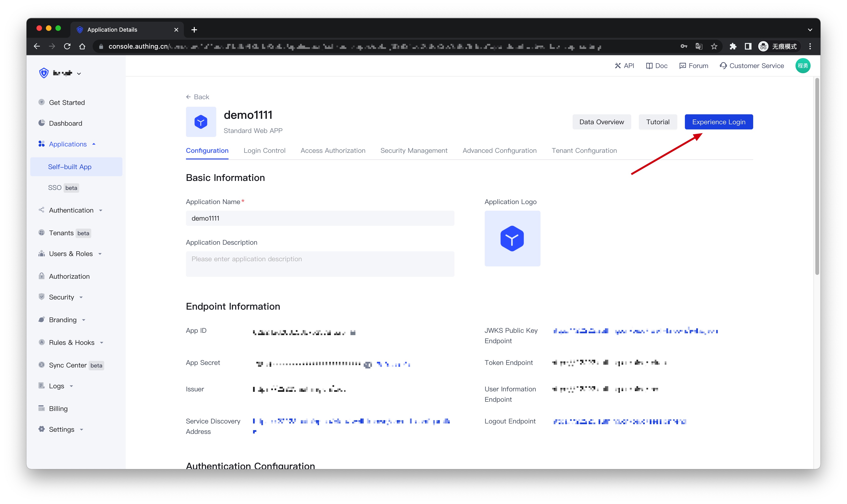Screen dimensions: 847x504
Task: Switch to the Login Control tab
Action: coord(264,150)
